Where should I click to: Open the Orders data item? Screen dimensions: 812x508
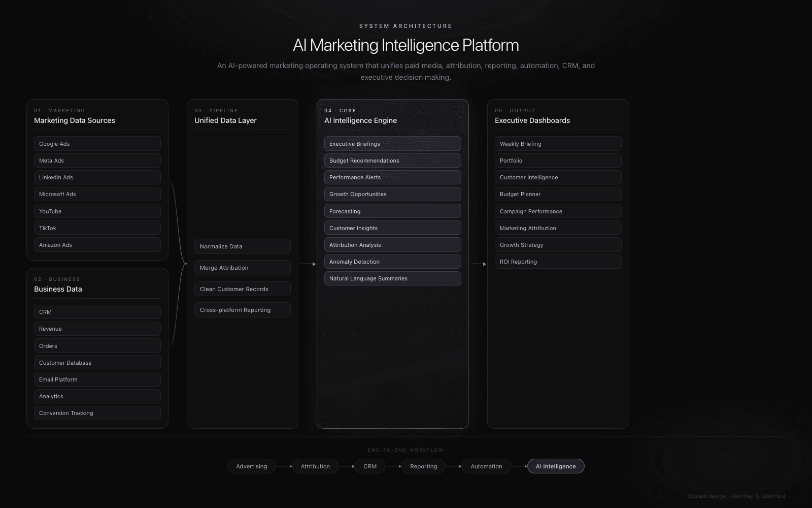[97, 346]
